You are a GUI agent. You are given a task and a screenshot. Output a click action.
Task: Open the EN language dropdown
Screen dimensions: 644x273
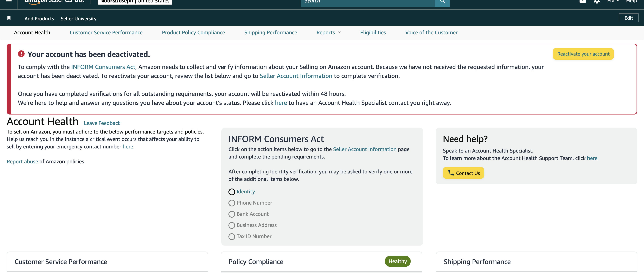pyautogui.click(x=613, y=1)
